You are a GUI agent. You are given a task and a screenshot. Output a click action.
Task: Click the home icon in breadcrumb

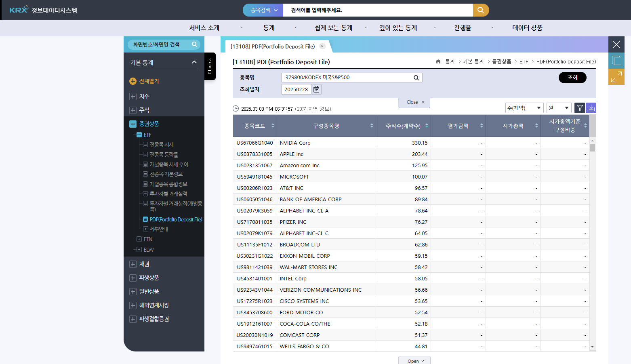click(x=438, y=61)
